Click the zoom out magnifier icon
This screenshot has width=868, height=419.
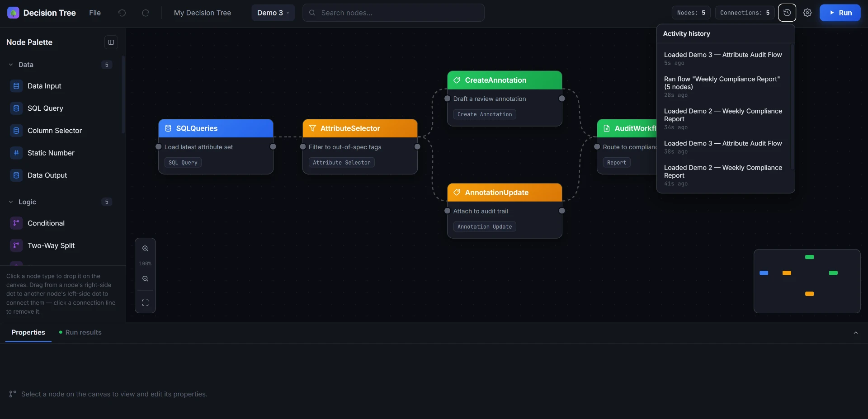coord(145,279)
